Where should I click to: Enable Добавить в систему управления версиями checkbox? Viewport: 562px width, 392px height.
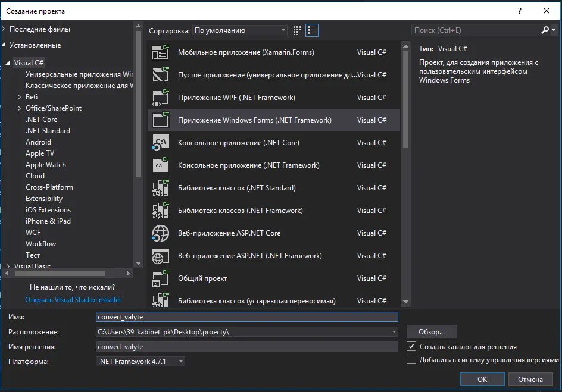[411, 359]
